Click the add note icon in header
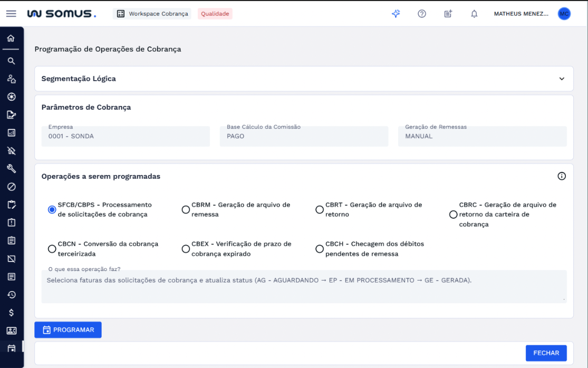This screenshot has width=588, height=368. coord(448,14)
